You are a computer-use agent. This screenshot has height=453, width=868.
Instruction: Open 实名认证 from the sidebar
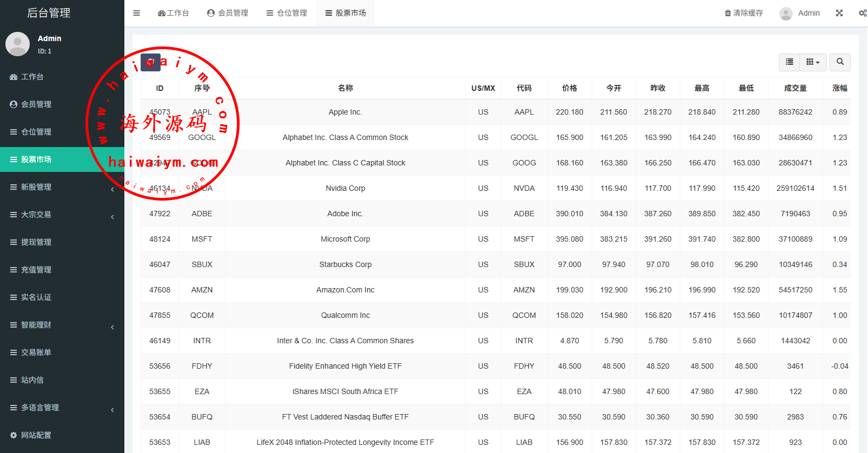(x=36, y=297)
